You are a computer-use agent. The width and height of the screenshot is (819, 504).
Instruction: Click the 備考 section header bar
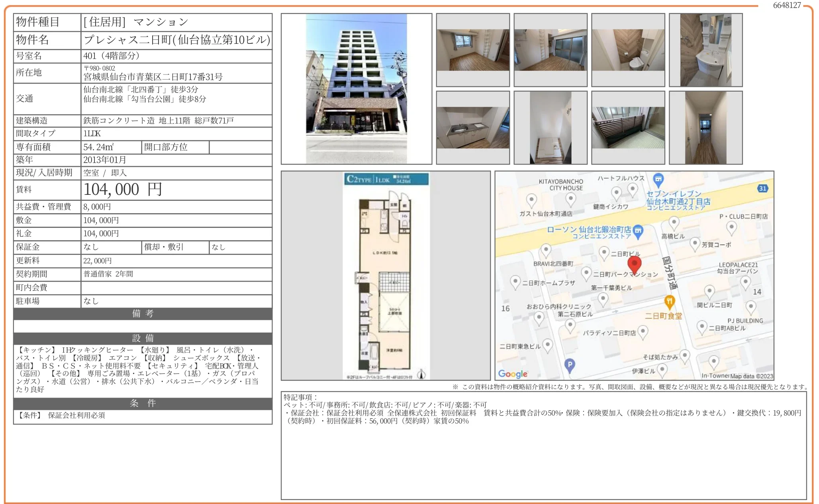click(143, 314)
